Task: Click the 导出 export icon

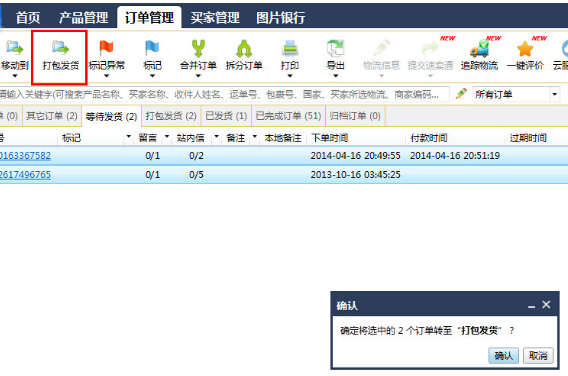Action: 335,48
